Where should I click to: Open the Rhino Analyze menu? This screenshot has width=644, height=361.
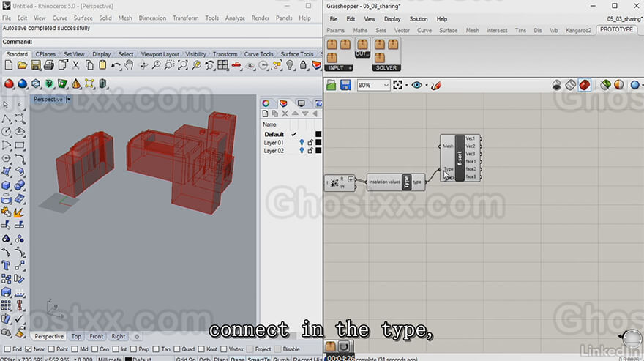(x=235, y=18)
